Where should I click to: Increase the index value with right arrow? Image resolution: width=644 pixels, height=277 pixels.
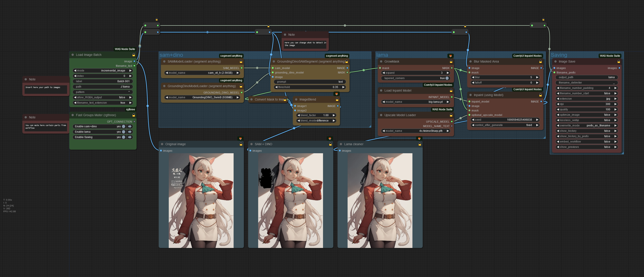tap(130, 76)
